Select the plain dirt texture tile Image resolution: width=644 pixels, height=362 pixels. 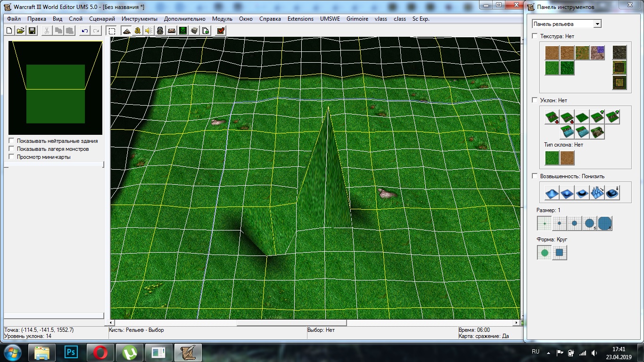coord(552,53)
